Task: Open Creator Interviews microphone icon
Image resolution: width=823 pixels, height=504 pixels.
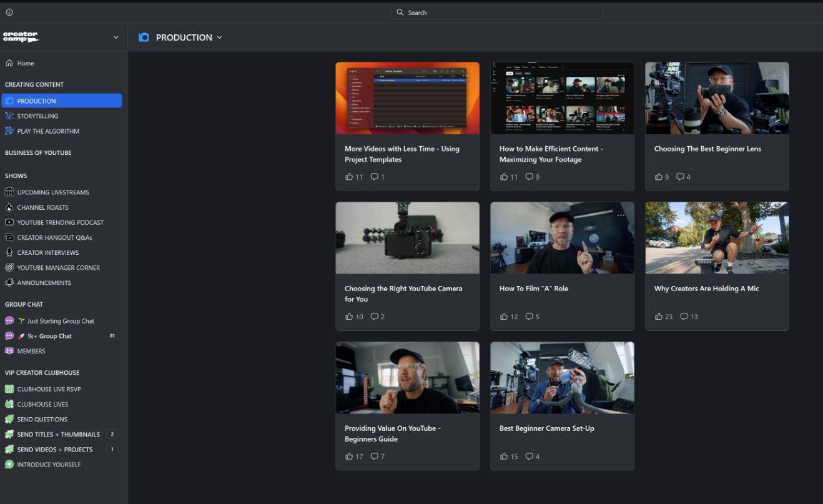Action: click(x=9, y=253)
